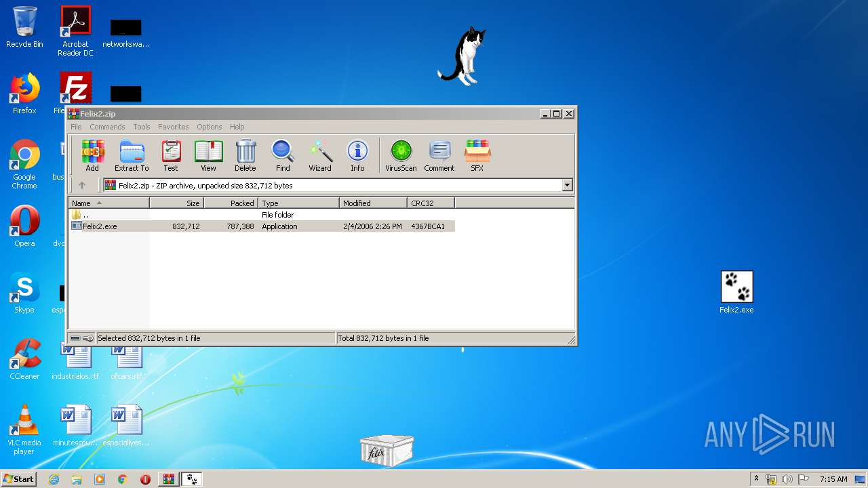The width and height of the screenshot is (868, 488).
Task: Open the File menu
Action: [76, 127]
